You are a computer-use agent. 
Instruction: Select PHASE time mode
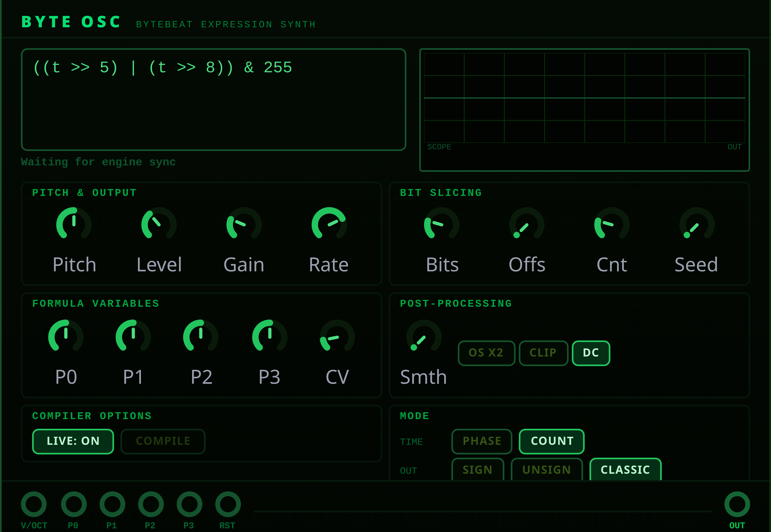[482, 441]
